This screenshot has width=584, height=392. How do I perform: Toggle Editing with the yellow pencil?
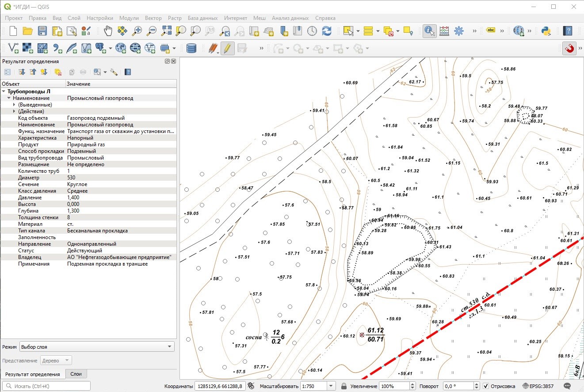[227, 48]
